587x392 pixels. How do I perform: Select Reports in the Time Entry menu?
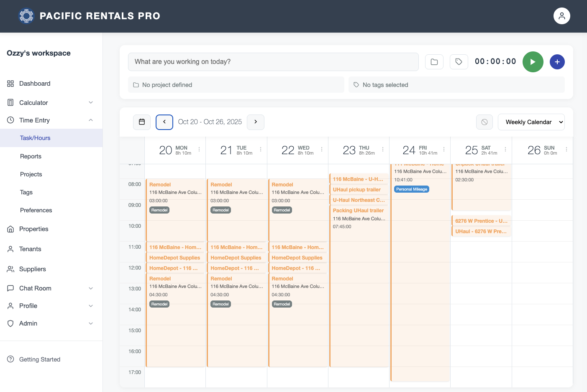pyautogui.click(x=31, y=156)
